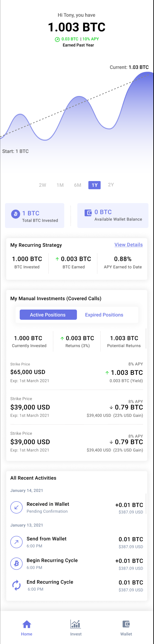Viewport: 154px width, 644px height.
Task: Click the Begin Recurring Cycle bitcoin icon
Action: click(16, 563)
